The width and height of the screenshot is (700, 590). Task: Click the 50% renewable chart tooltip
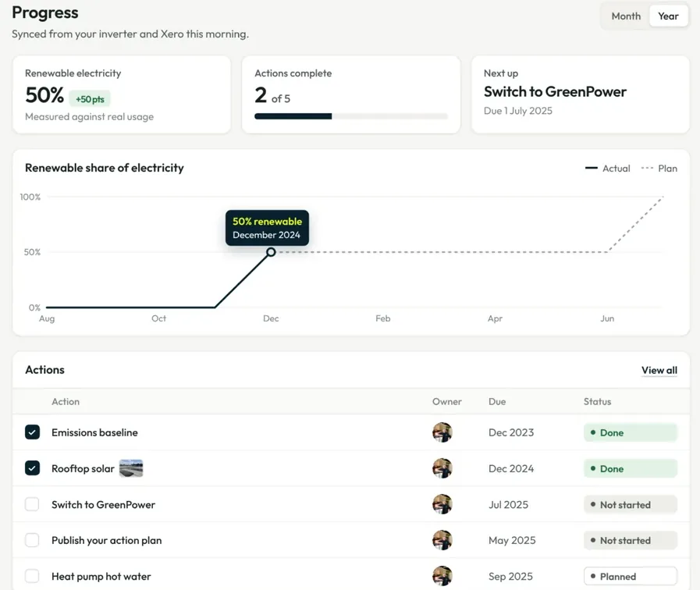[x=267, y=228]
